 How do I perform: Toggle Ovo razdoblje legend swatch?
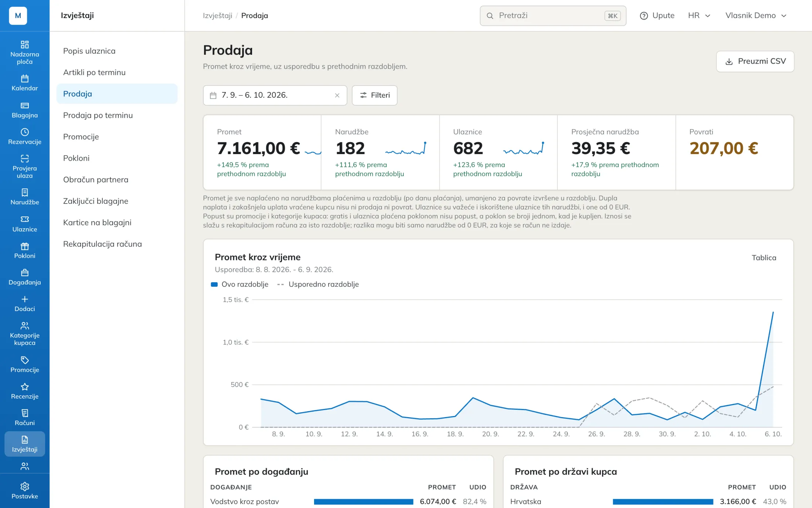[214, 284]
